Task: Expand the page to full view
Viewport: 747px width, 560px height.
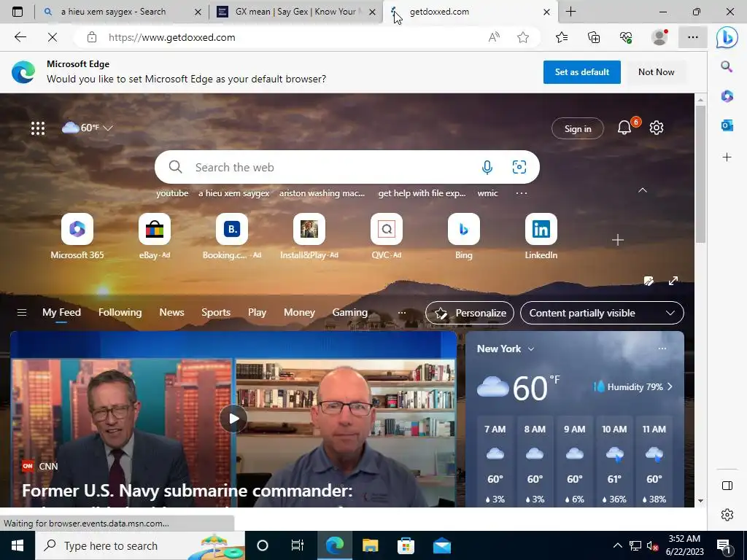Action: coord(673,281)
